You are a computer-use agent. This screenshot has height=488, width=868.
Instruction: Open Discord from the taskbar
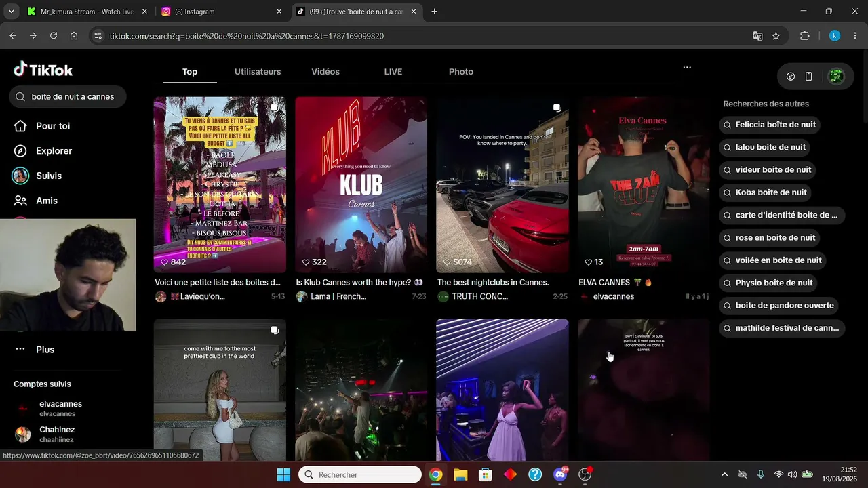click(x=560, y=474)
